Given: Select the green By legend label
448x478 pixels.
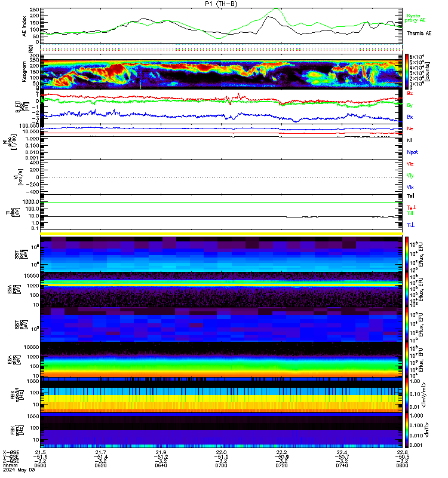Looking at the screenshot, I should click(410, 105).
